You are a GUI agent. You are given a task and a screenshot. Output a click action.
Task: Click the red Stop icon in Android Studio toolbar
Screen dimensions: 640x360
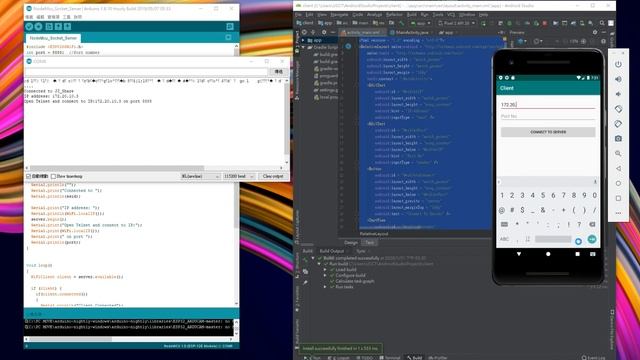click(545, 23)
